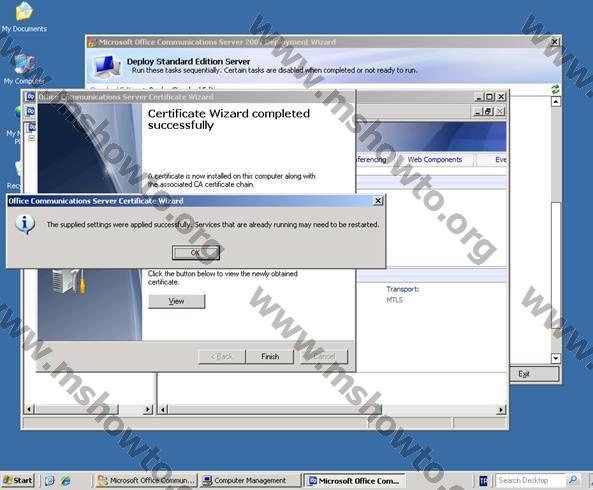This screenshot has width=593, height=490.
Task: Click the language bar icon in the taskbar
Action: pyautogui.click(x=483, y=481)
